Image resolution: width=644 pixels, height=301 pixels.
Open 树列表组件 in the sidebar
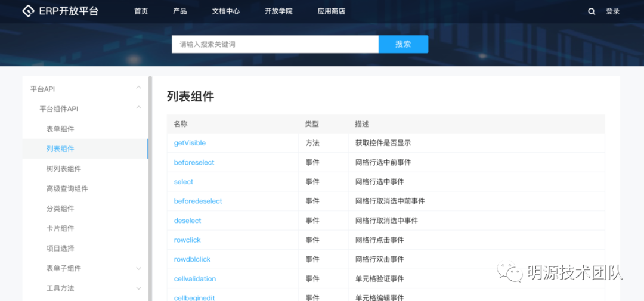(64, 169)
